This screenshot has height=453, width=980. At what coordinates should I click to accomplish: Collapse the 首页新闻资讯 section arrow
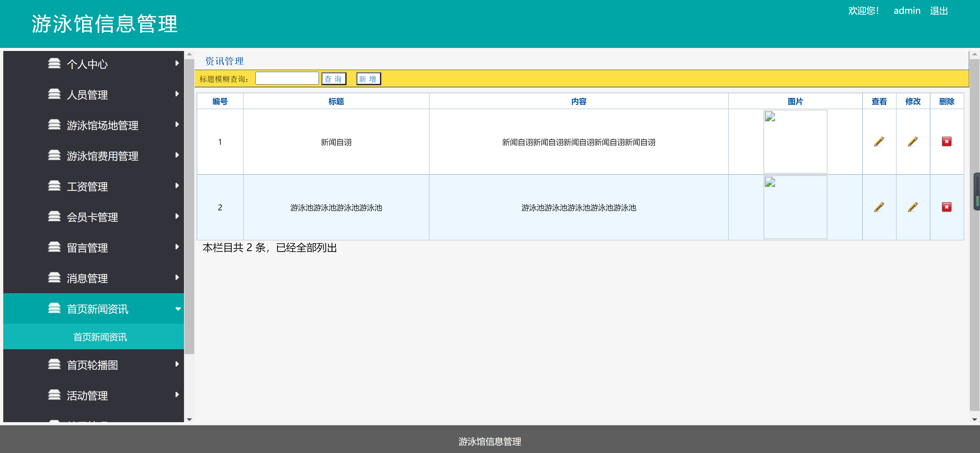tap(178, 309)
